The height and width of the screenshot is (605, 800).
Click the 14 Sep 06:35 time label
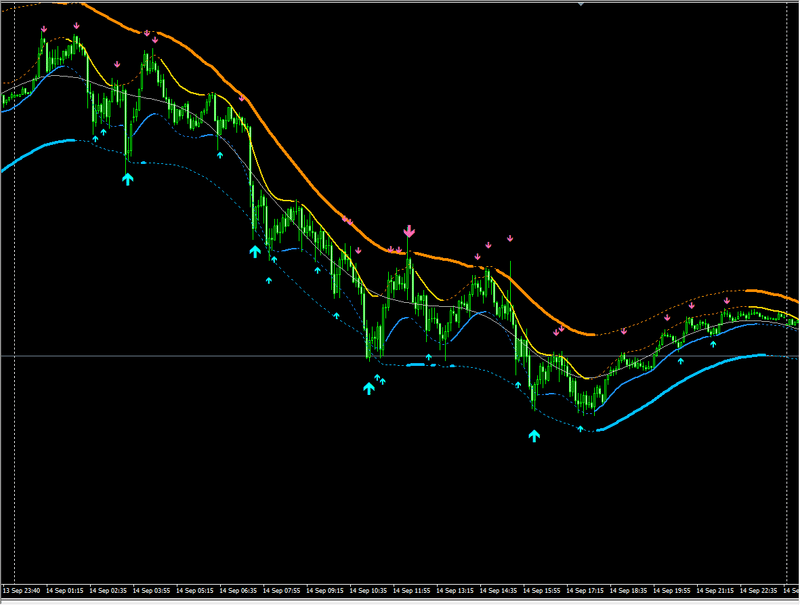(x=238, y=591)
